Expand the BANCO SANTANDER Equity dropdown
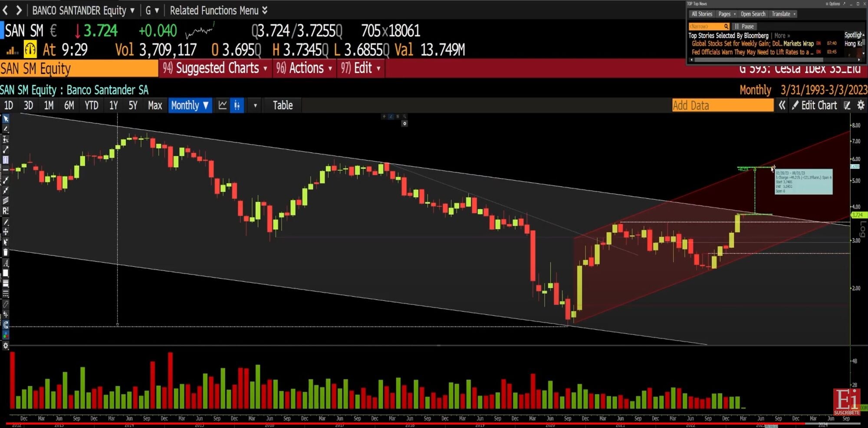The image size is (868, 428). coord(83,10)
